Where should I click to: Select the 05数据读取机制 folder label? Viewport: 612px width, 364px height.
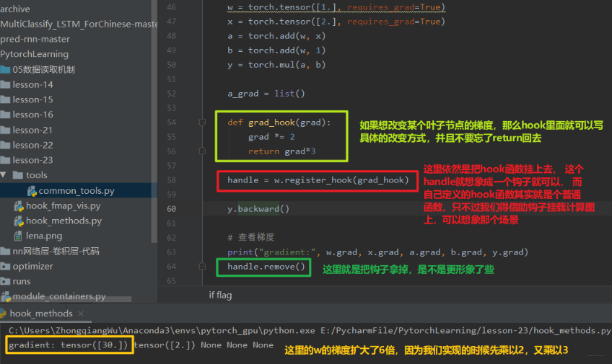[43, 70]
